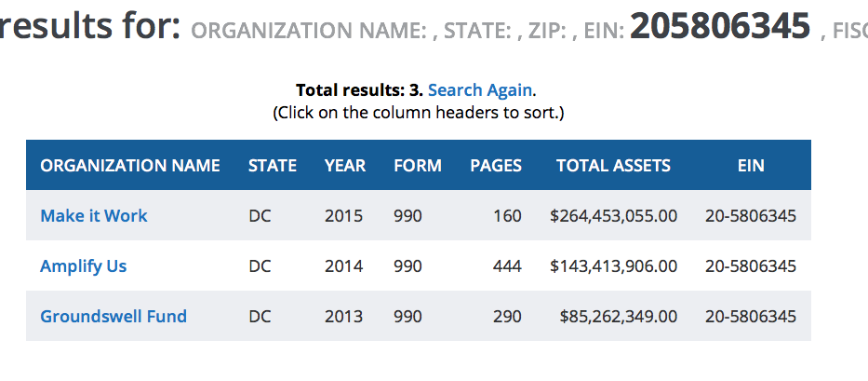
Task: Click the Search Again link
Action: pyautogui.click(x=480, y=90)
